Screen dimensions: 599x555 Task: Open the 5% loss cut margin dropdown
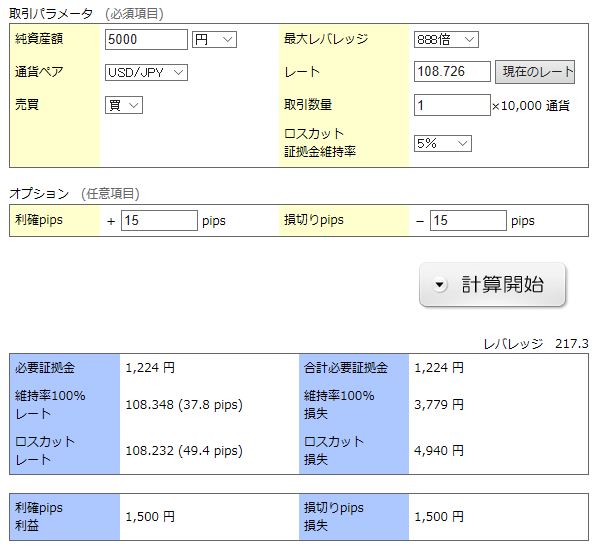(443, 144)
